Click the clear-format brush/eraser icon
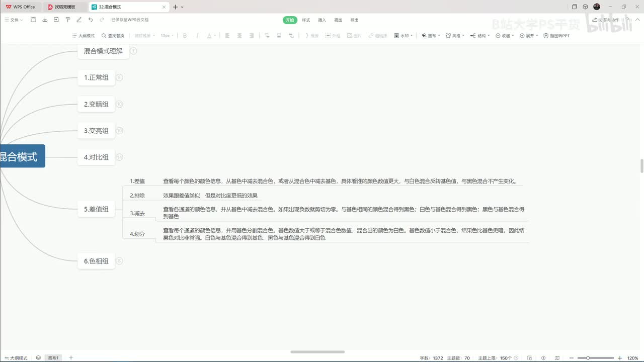 [x=78, y=20]
